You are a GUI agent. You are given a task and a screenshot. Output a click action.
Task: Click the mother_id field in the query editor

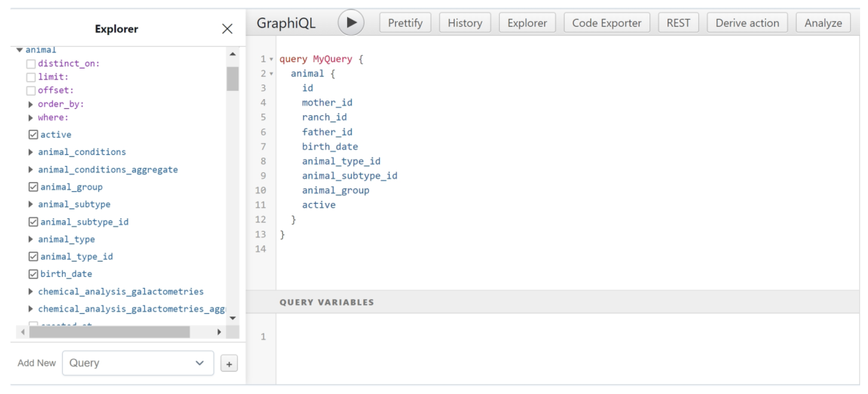[327, 103]
